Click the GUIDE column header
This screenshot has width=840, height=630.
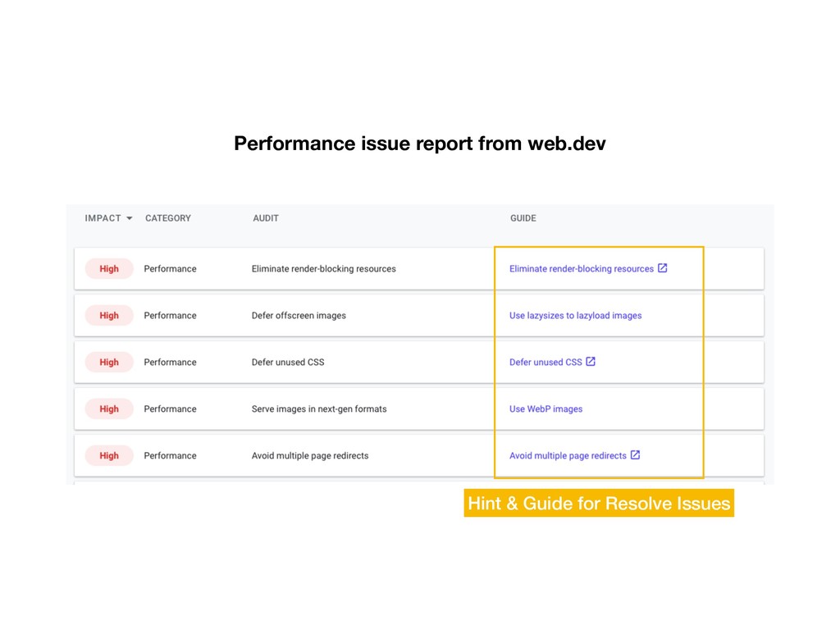pos(523,218)
